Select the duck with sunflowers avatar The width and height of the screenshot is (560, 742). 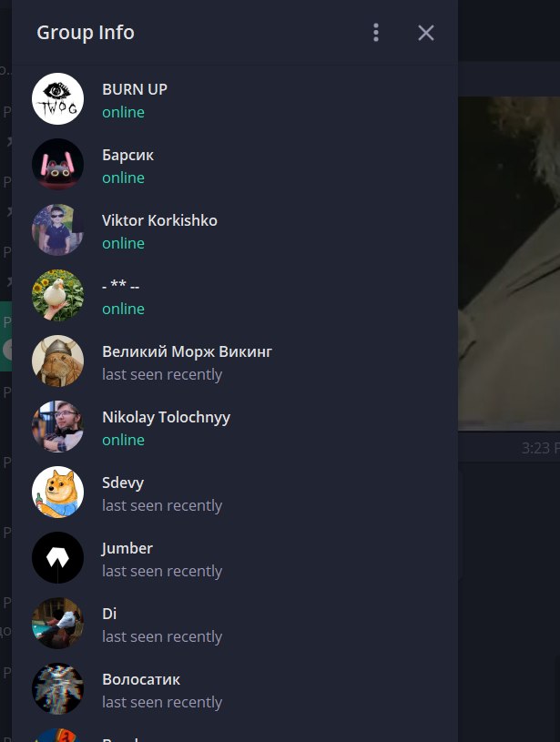point(57,295)
